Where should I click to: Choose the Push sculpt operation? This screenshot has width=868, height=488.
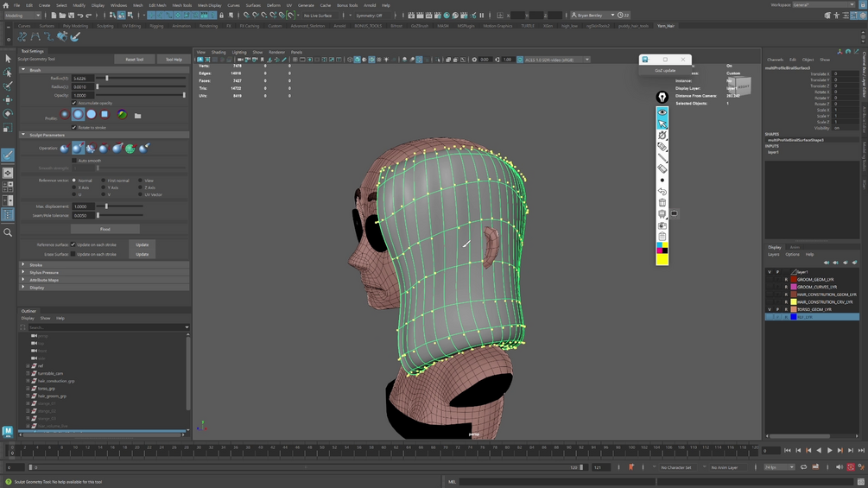[64, 149]
